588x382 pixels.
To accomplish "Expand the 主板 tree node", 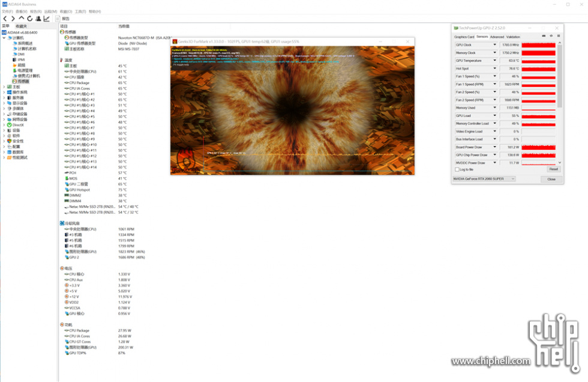I will pos(4,87).
